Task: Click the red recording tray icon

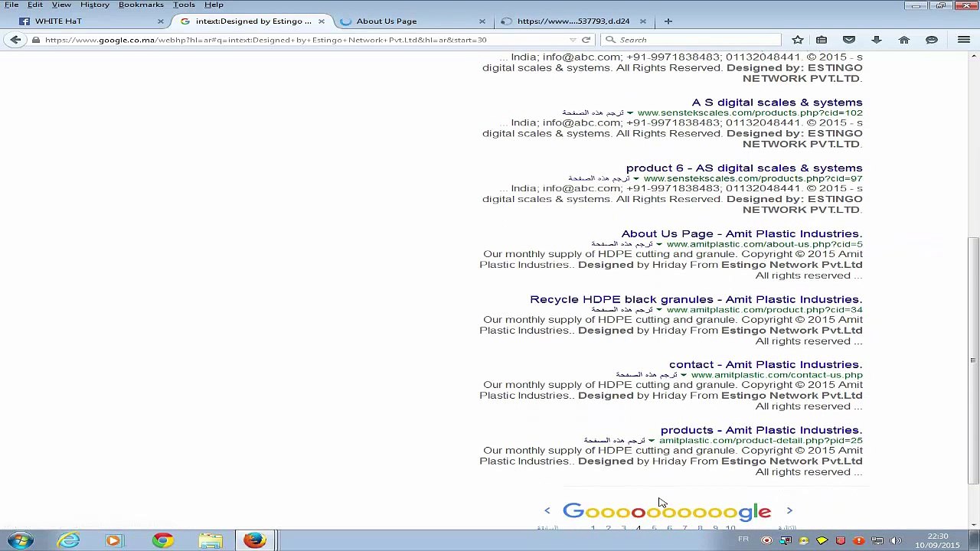Action: click(x=766, y=540)
